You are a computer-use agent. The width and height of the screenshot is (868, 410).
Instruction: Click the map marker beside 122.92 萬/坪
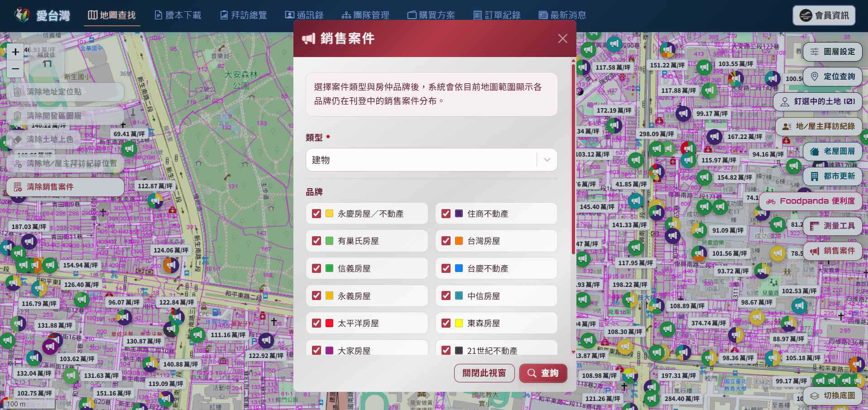tap(266, 340)
